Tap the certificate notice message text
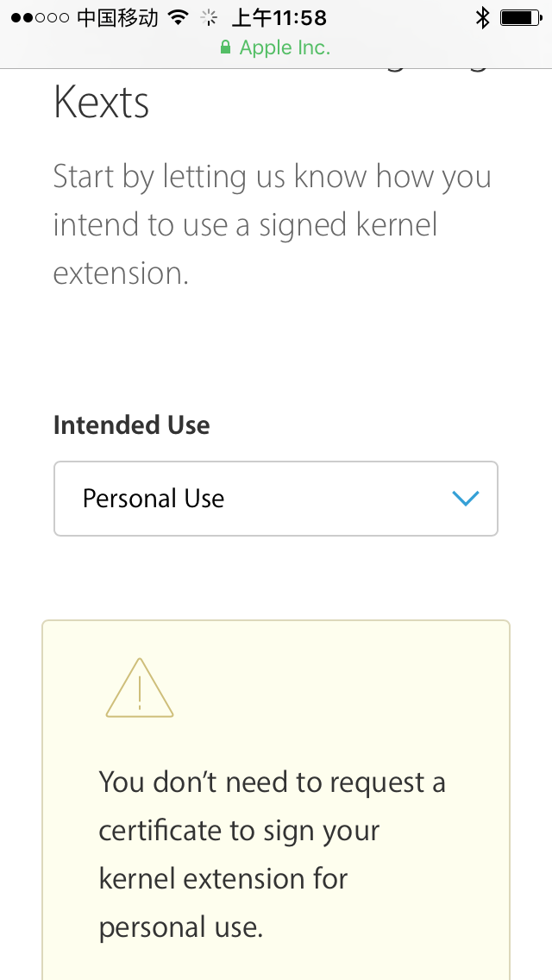This screenshot has height=980, width=552. 272,854
